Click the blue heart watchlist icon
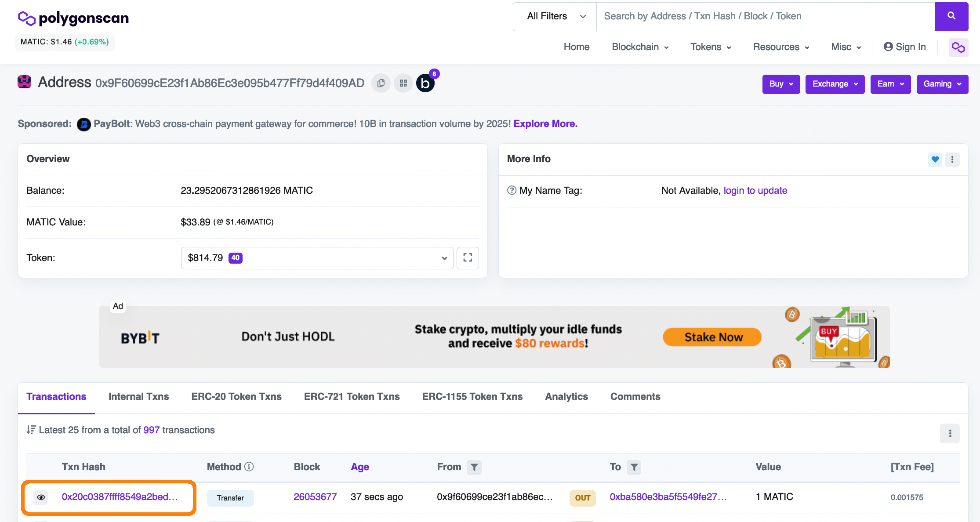This screenshot has width=980, height=522. coord(935,159)
